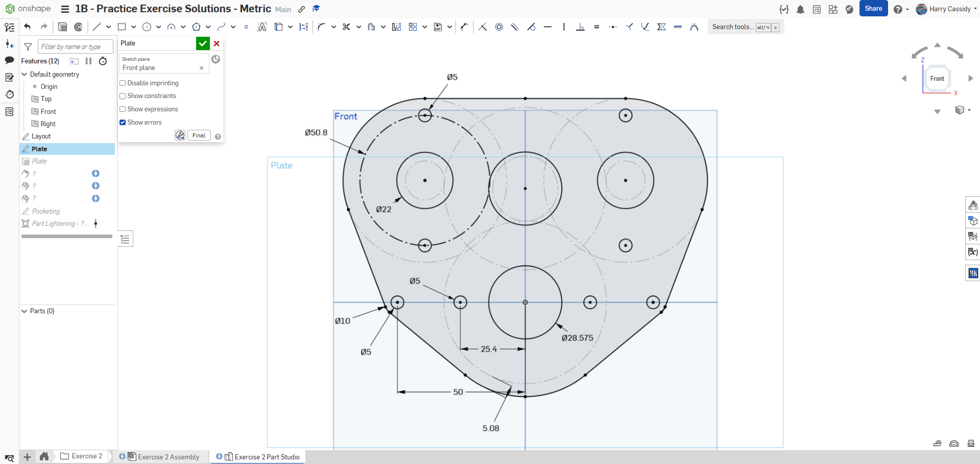
Task: Select the Trim scissors tool
Action: tap(346, 27)
